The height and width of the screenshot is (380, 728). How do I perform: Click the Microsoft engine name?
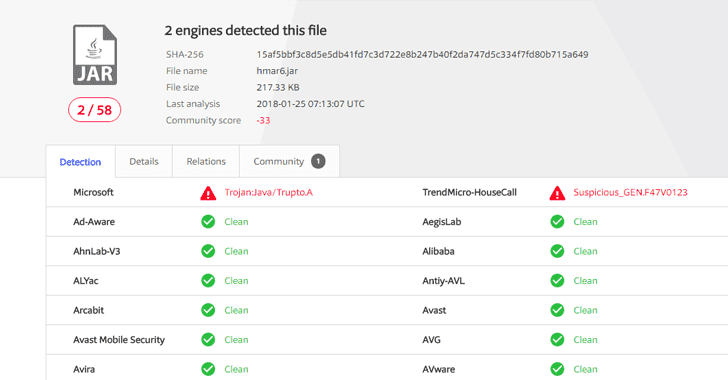click(x=93, y=192)
